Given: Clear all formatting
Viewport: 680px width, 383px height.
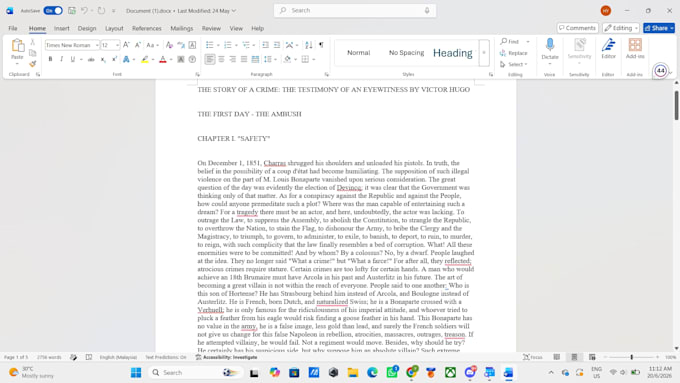Looking at the screenshot, I should [169, 45].
